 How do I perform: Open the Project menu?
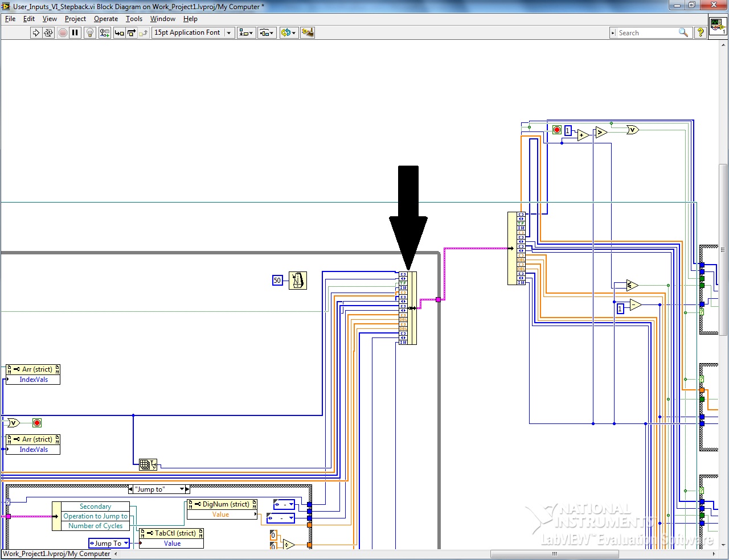(x=75, y=19)
